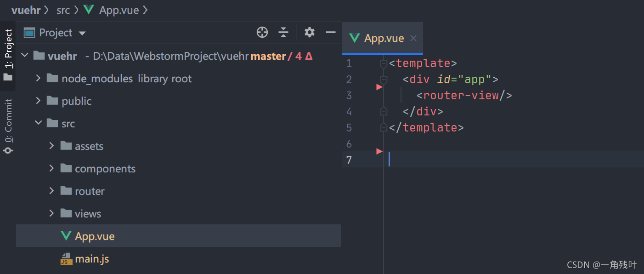The image size is (644, 274).
Task: Click the JS file icon beside main.js
Action: pos(66,258)
